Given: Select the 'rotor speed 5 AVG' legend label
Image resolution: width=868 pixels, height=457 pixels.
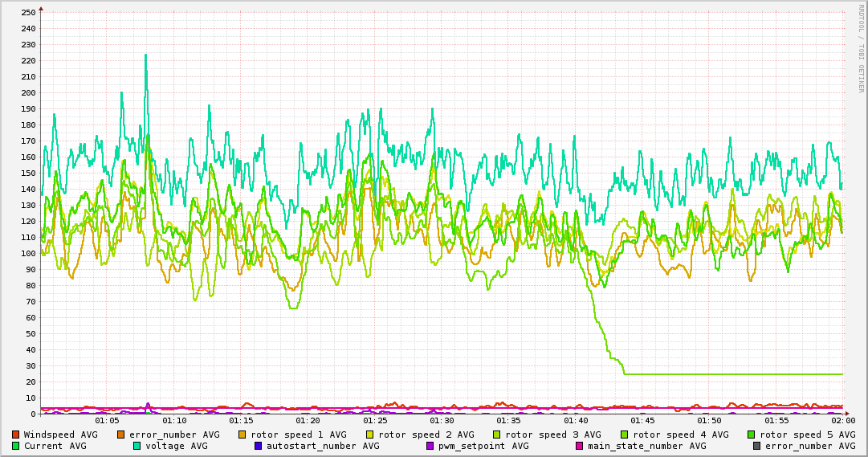Looking at the screenshot, I should pyautogui.click(x=808, y=435).
